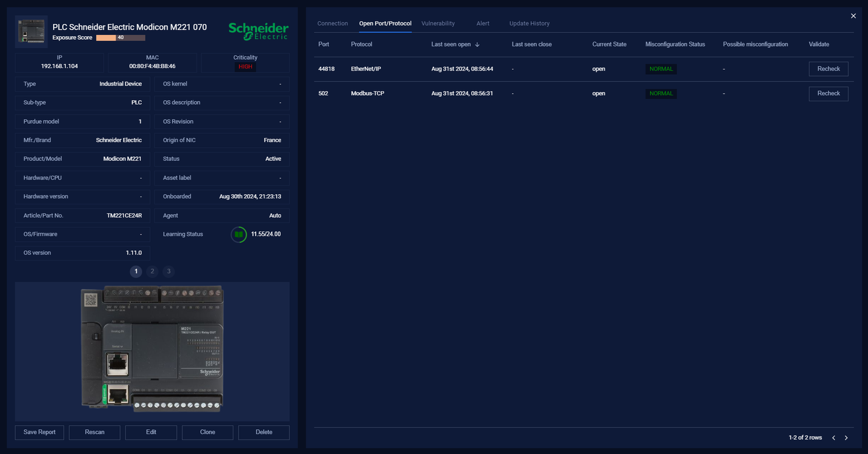Show device image 2
Image resolution: width=868 pixels, height=454 pixels.
(153, 271)
